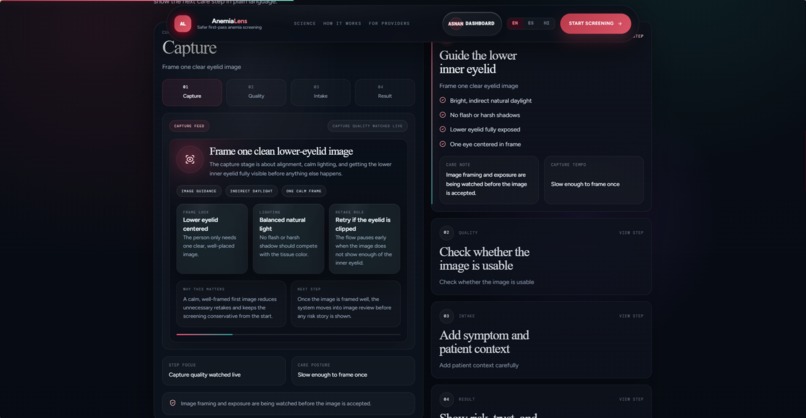Open the Retry if the eyelid is clipped card
Viewport: 806px width, 418px height.
pyautogui.click(x=364, y=239)
